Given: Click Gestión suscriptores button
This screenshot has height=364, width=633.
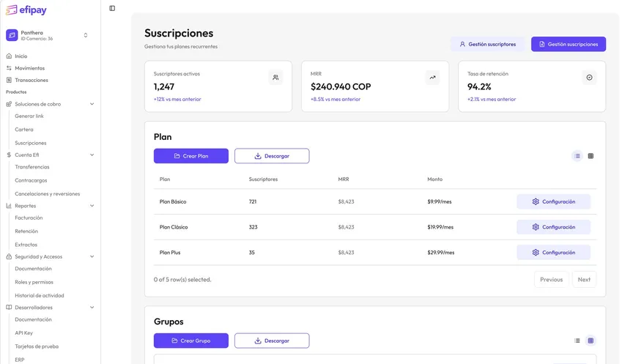Looking at the screenshot, I should coord(488,44).
